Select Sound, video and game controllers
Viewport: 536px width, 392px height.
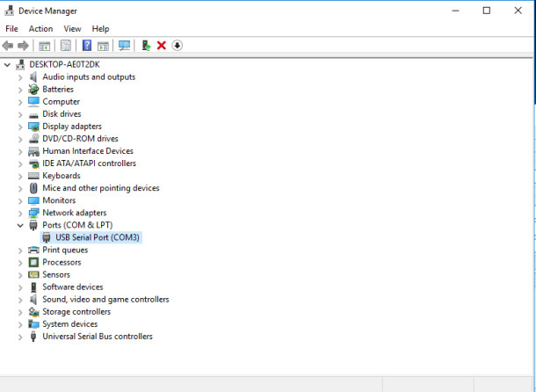click(x=105, y=300)
